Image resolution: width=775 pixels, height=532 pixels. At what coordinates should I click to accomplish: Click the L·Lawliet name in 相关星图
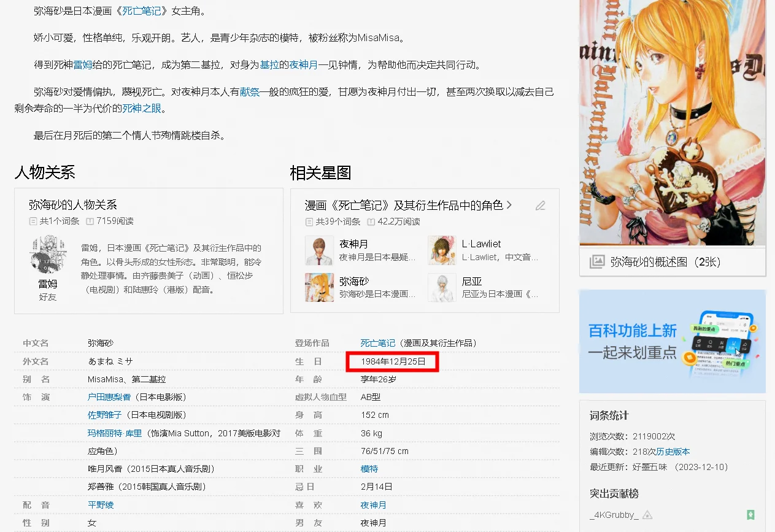(x=482, y=244)
